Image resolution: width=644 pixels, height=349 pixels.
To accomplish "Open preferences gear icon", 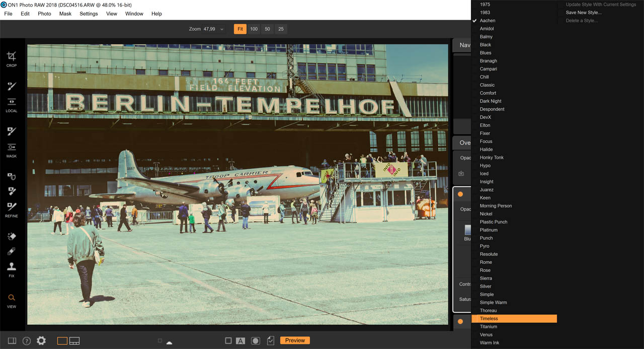I will pyautogui.click(x=41, y=340).
